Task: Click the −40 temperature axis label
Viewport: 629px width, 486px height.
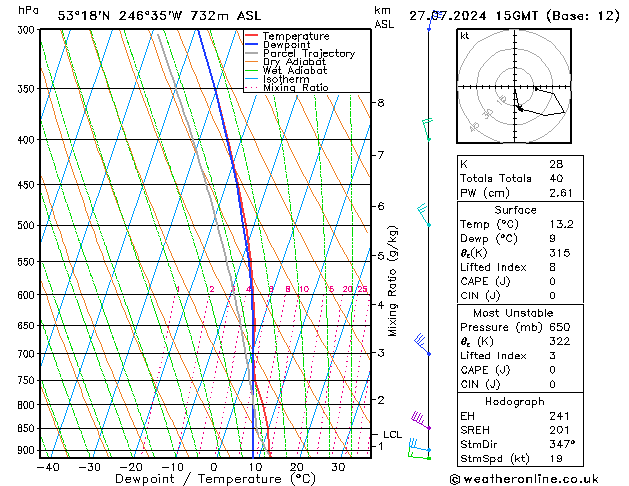Action: tap(48, 467)
